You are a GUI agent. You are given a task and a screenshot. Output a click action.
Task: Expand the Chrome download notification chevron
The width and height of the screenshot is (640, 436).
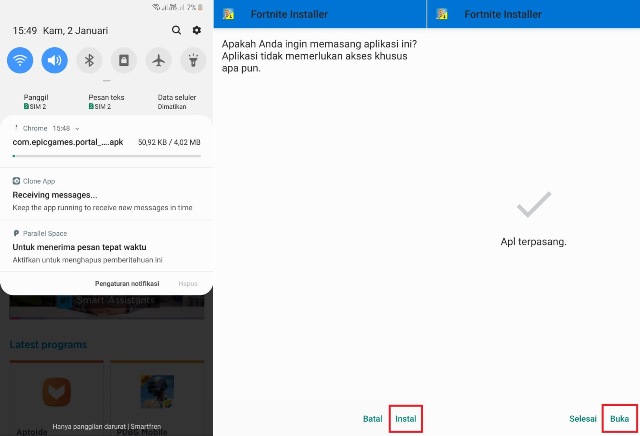(x=78, y=129)
